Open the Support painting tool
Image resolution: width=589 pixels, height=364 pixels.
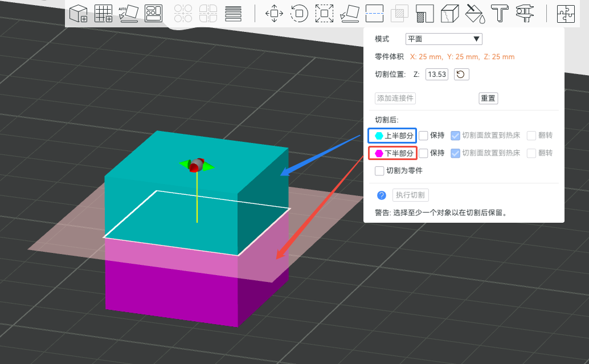[425, 14]
